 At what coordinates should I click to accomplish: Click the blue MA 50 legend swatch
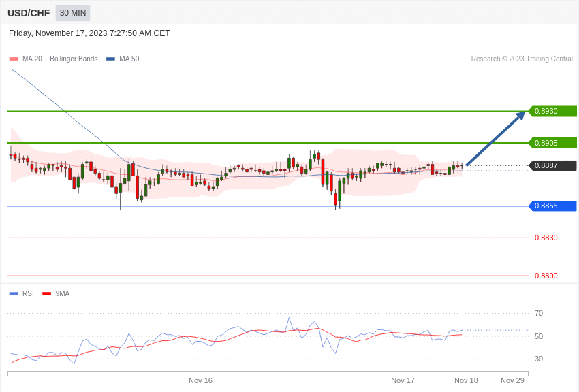[110, 59]
